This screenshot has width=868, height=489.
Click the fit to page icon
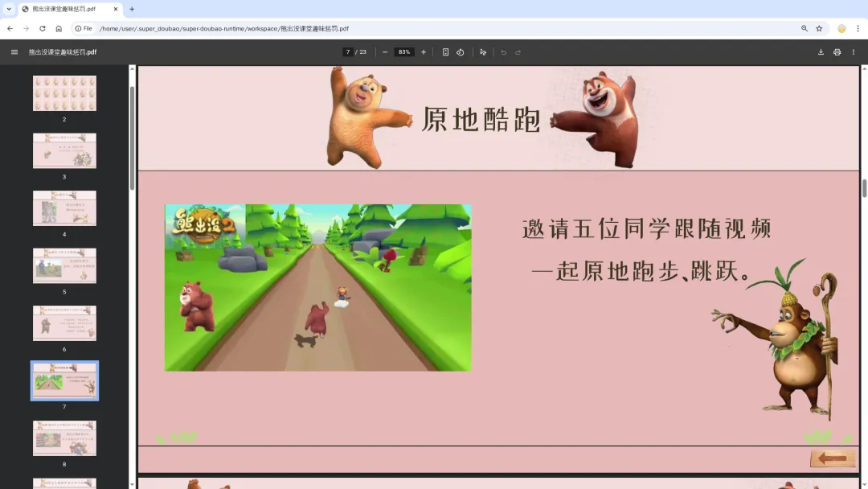click(x=445, y=52)
